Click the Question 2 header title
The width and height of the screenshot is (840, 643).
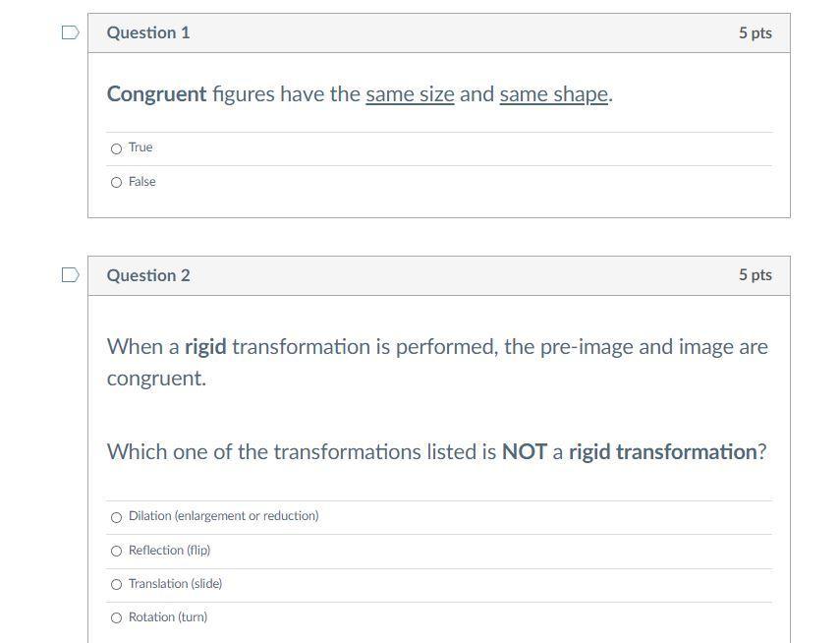pos(148,275)
